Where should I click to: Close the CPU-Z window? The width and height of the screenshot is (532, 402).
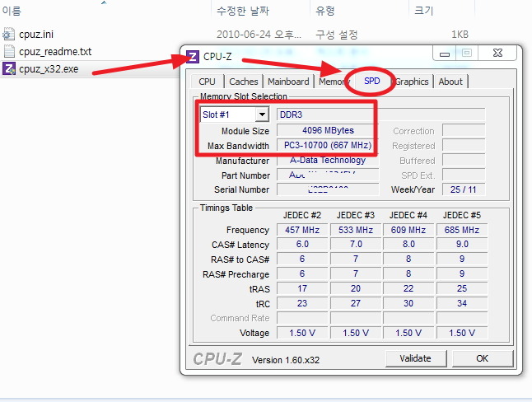coord(497,54)
